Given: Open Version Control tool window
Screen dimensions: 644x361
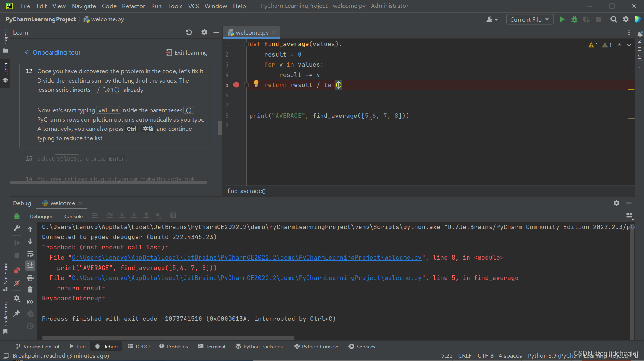Looking at the screenshot, I should click(37, 346).
